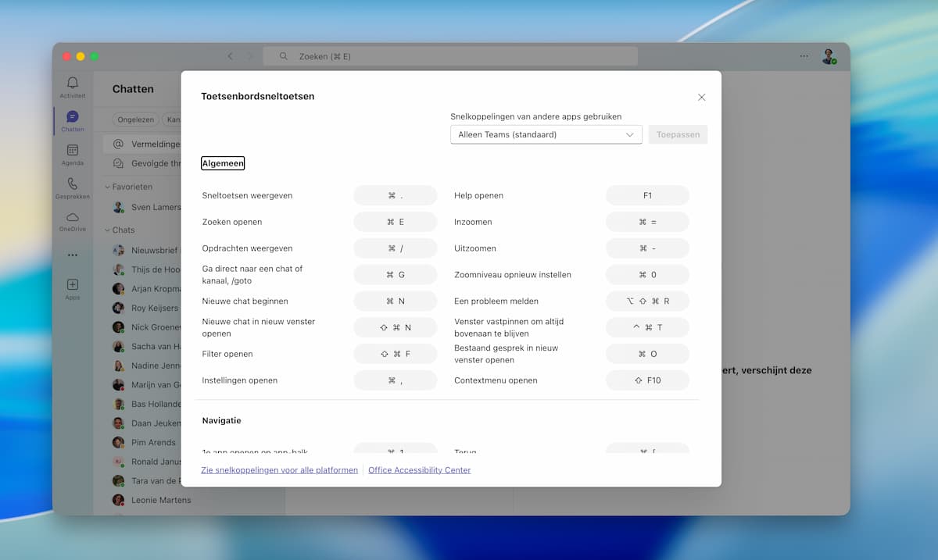Select the Chatten icon in sidebar

click(x=72, y=117)
